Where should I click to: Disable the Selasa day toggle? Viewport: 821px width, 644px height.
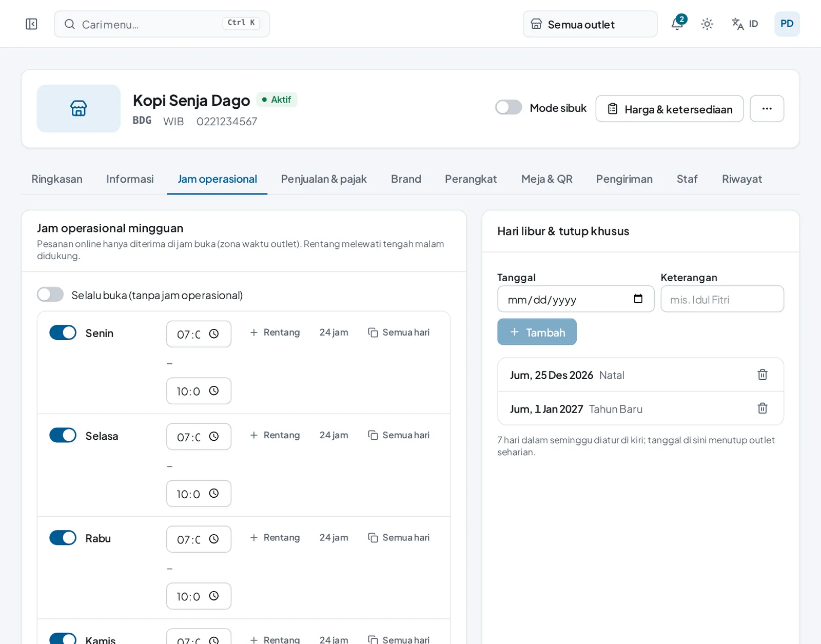tap(63, 435)
